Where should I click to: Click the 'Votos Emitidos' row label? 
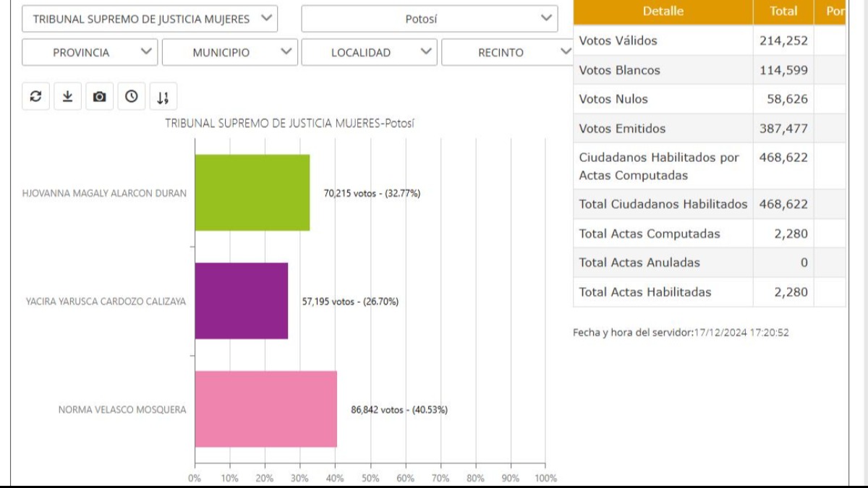point(623,129)
